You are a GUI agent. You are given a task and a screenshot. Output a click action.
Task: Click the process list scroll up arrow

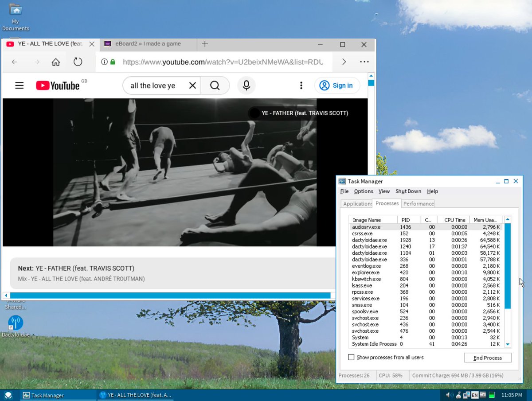point(508,219)
